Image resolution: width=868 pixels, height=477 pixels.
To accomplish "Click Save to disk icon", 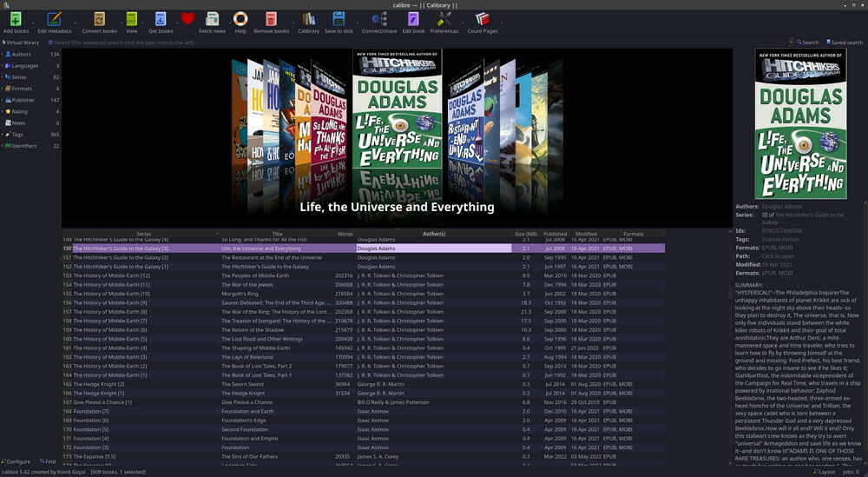I will point(339,19).
